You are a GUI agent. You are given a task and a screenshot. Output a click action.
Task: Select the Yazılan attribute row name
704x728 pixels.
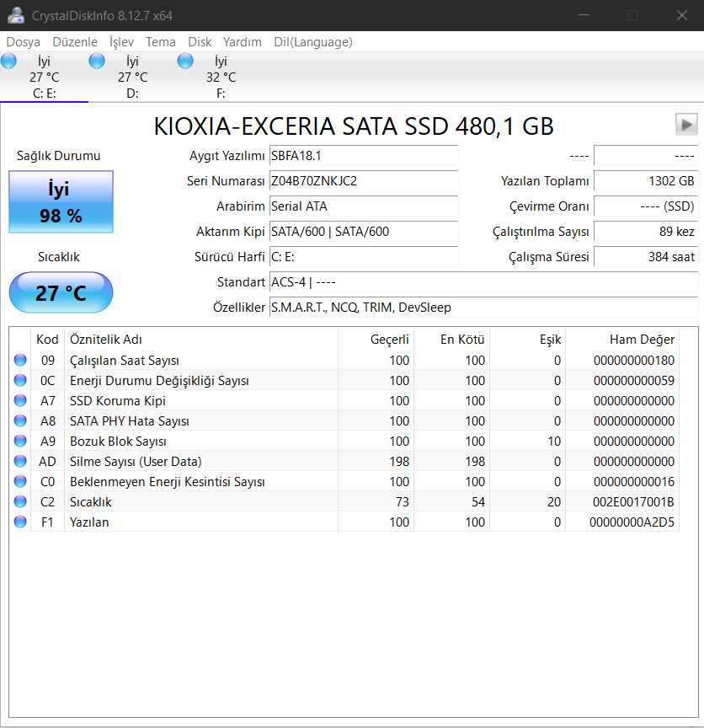[89, 522]
